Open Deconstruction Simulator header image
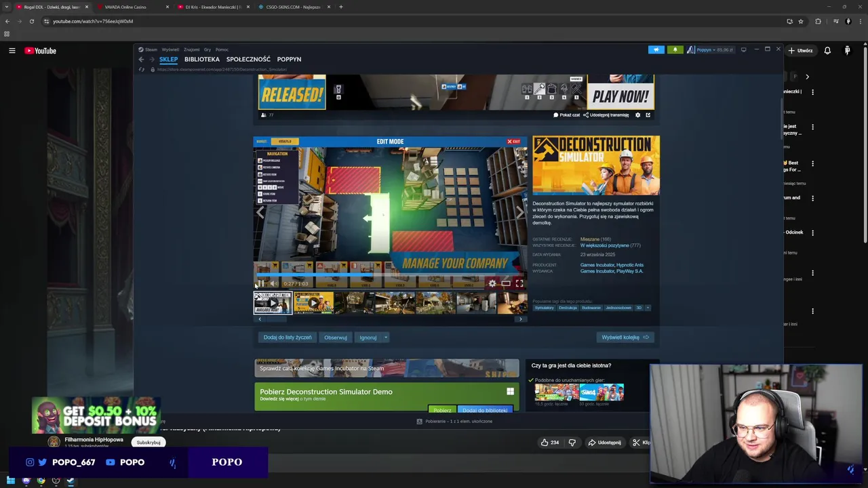This screenshot has height=488, width=868. [595, 165]
